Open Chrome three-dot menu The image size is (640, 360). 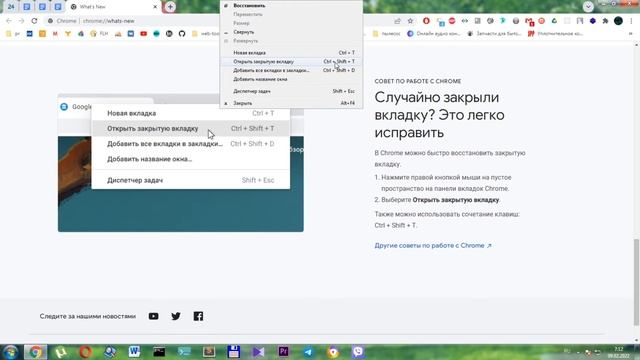[631, 21]
